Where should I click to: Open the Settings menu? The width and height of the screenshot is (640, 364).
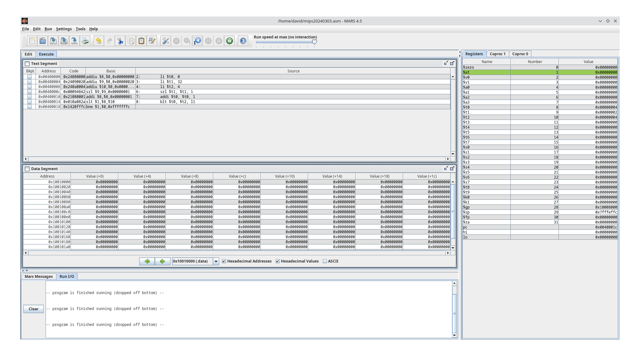coord(64,29)
